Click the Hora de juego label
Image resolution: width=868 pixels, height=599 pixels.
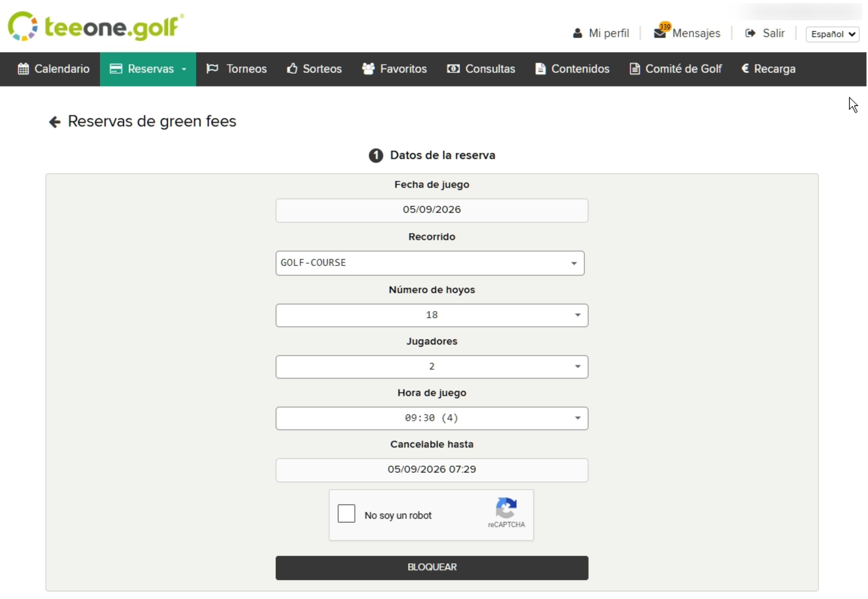coord(432,393)
